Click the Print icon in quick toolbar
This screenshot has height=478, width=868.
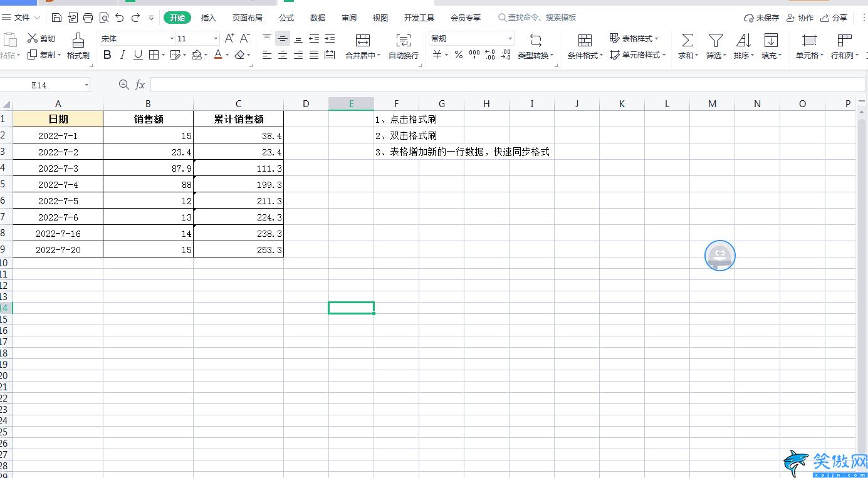[x=88, y=18]
